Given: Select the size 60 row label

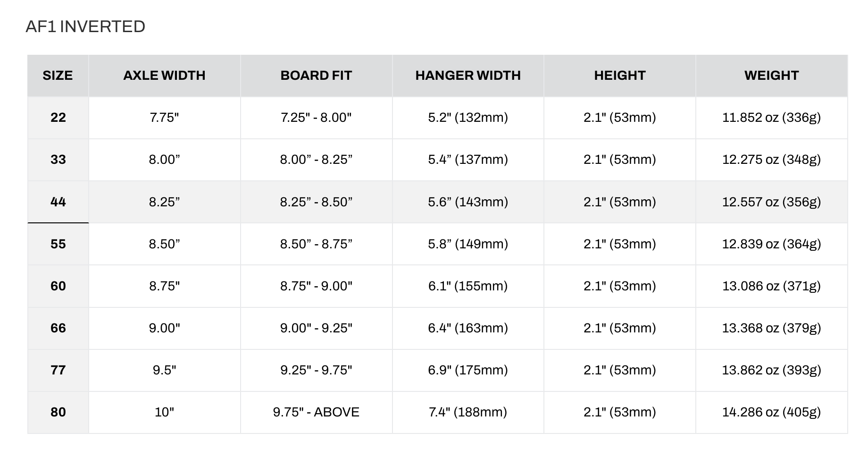Looking at the screenshot, I should pos(58,286).
